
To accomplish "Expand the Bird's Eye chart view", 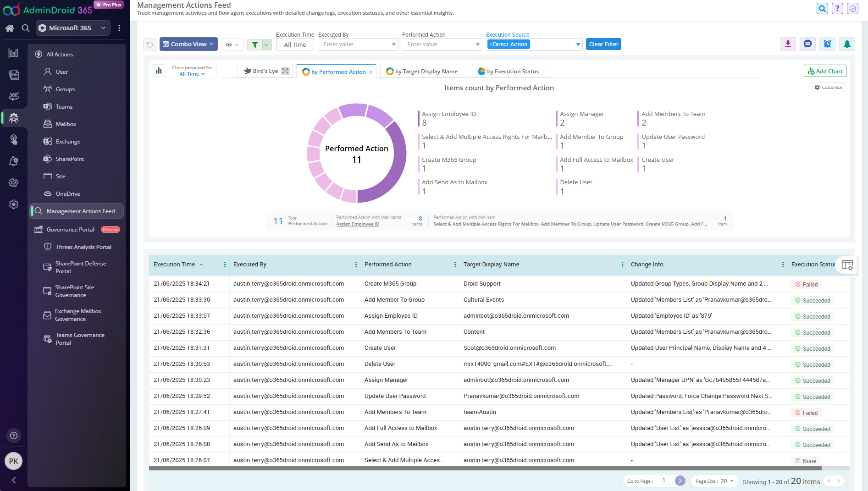I will click(x=285, y=71).
